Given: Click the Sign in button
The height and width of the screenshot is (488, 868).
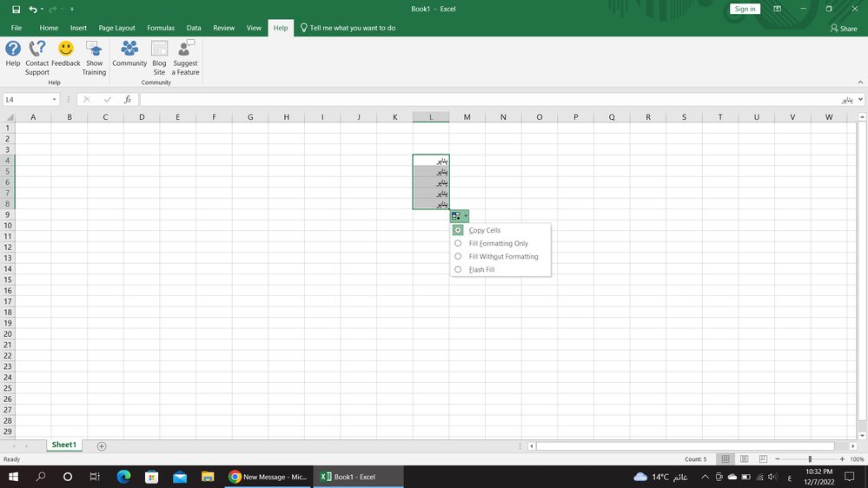Looking at the screenshot, I should click(745, 9).
